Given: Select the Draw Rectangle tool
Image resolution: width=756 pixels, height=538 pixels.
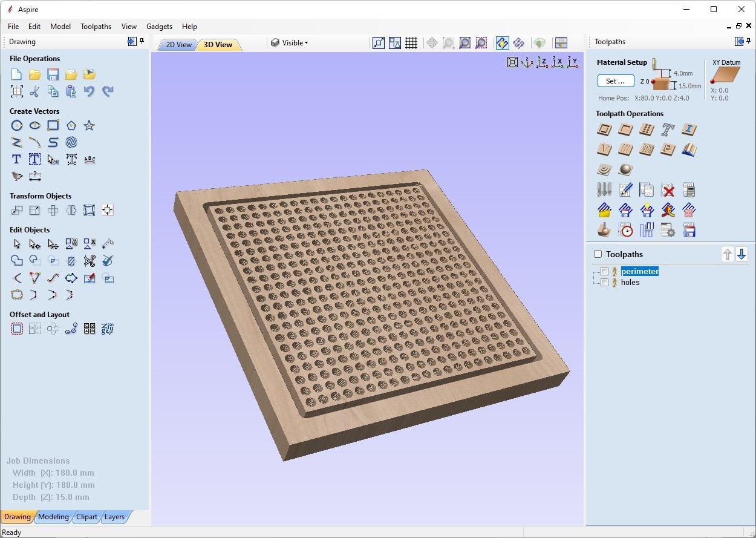Looking at the screenshot, I should (53, 125).
